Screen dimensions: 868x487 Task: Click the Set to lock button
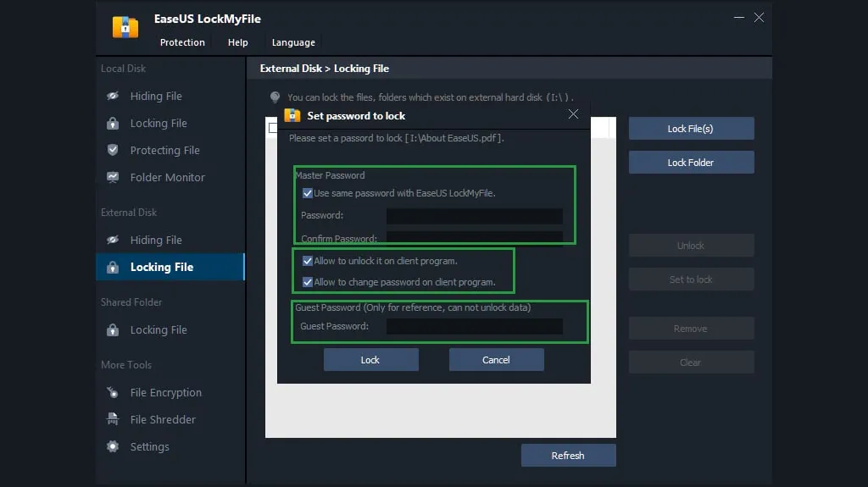pyautogui.click(x=691, y=279)
